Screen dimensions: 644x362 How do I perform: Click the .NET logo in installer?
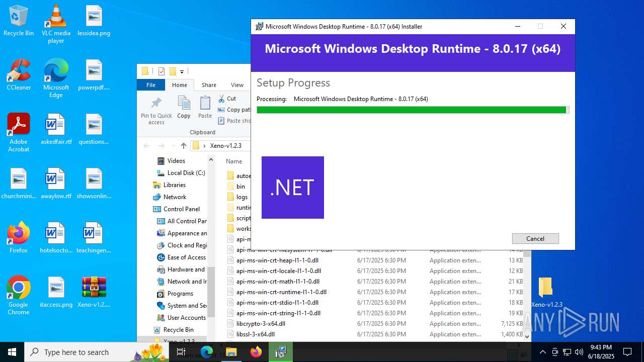[293, 188]
